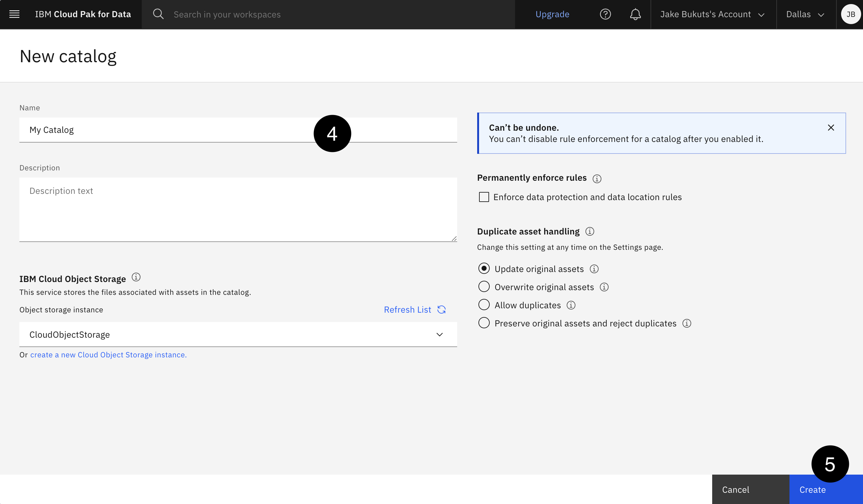Enable Enforce data protection and data location rules

(x=484, y=197)
